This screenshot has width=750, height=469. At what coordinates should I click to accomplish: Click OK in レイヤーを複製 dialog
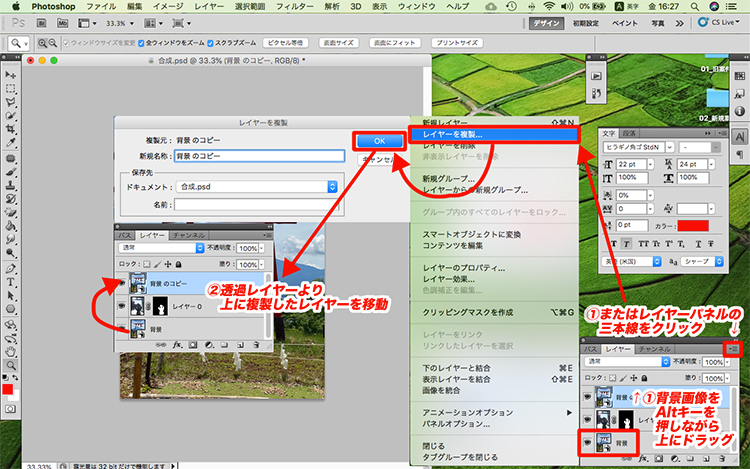click(379, 141)
